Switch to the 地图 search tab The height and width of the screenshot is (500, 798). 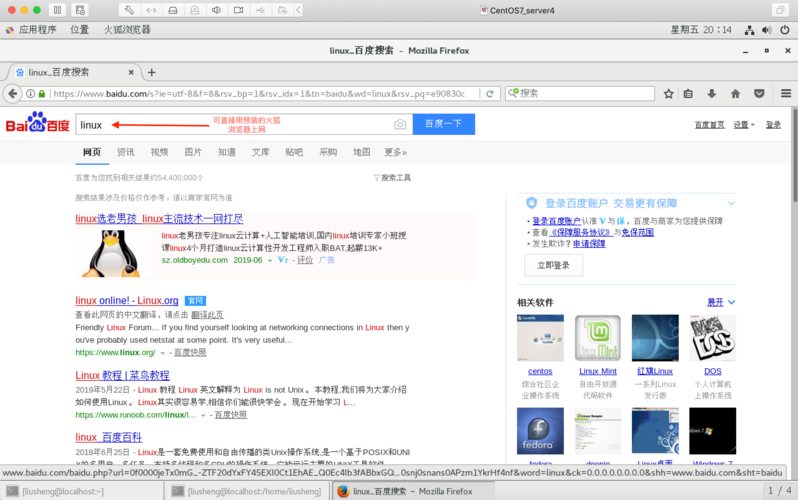point(361,152)
